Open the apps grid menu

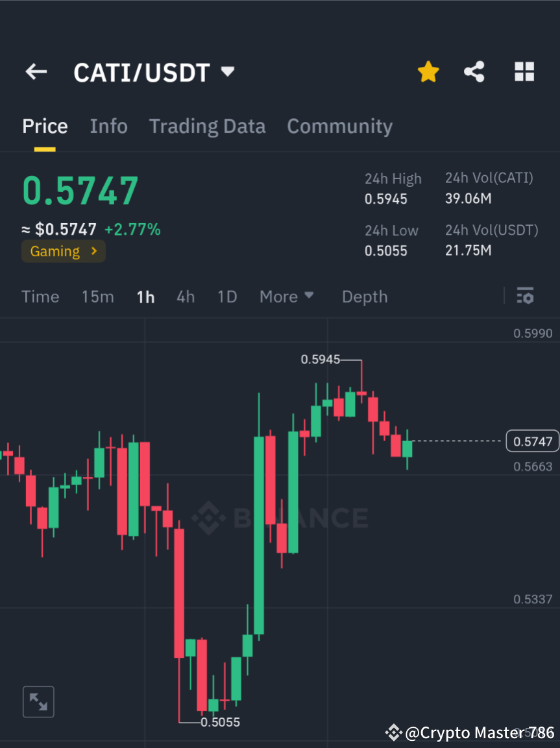(524, 71)
